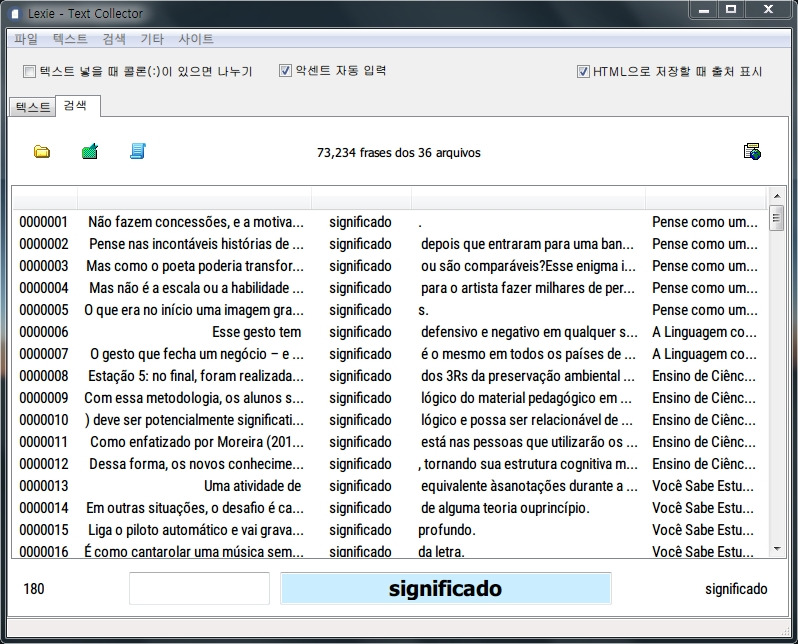This screenshot has width=798, height=644.
Task: Click "Pense como um..." source in row 0000001
Action: coord(705,222)
